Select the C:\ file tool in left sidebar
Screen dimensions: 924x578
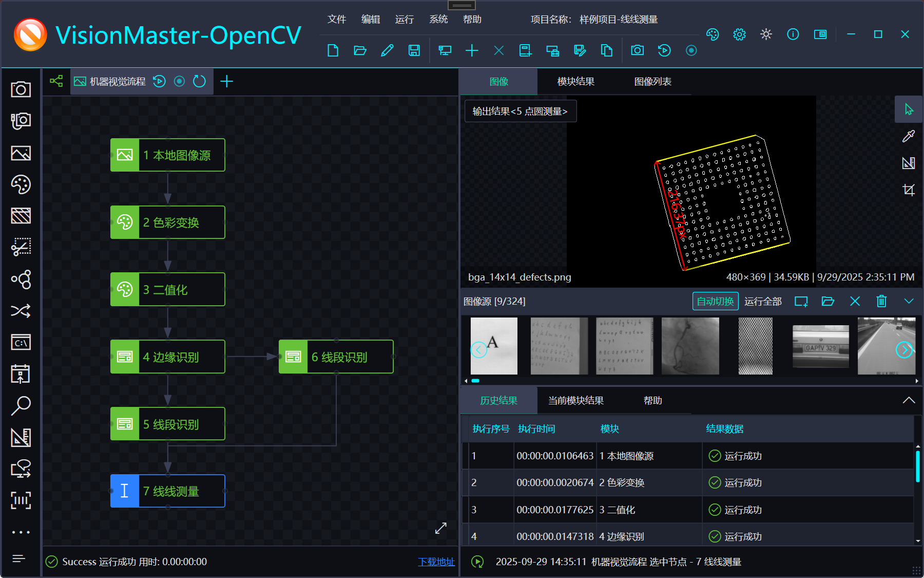[21, 342]
